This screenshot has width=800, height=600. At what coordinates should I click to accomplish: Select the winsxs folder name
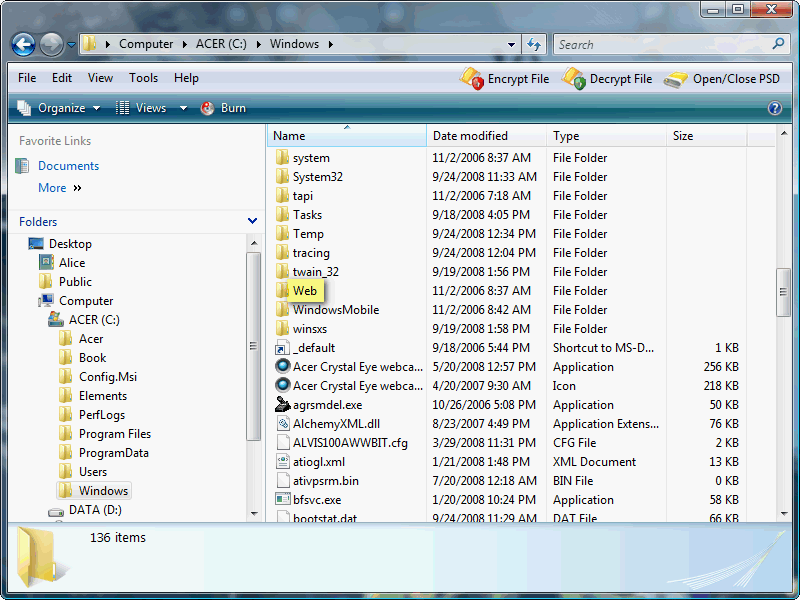310,329
